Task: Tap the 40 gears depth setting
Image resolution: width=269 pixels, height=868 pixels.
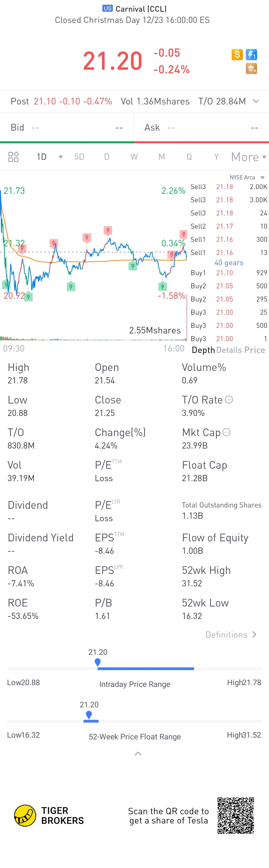Action: pyautogui.click(x=229, y=263)
